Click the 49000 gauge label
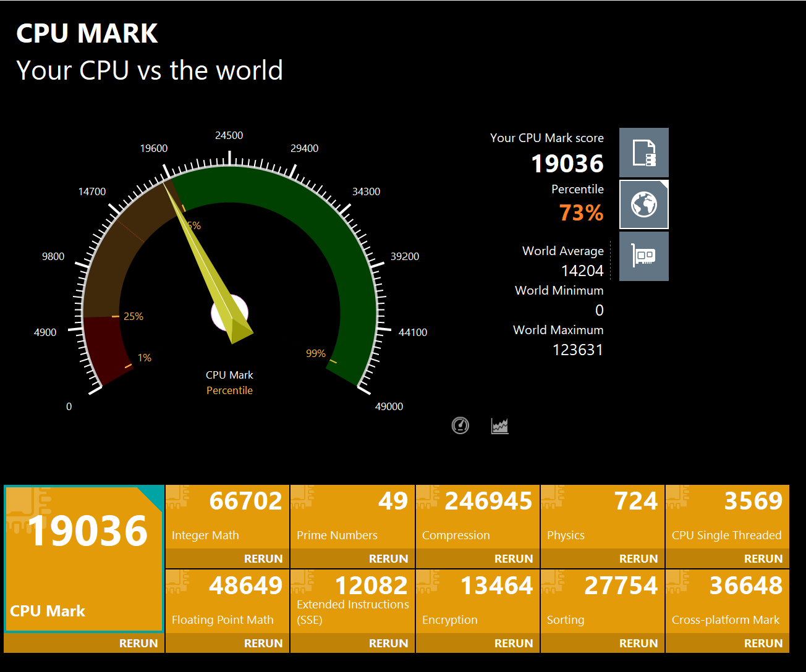Image resolution: width=806 pixels, height=672 pixels. point(389,406)
